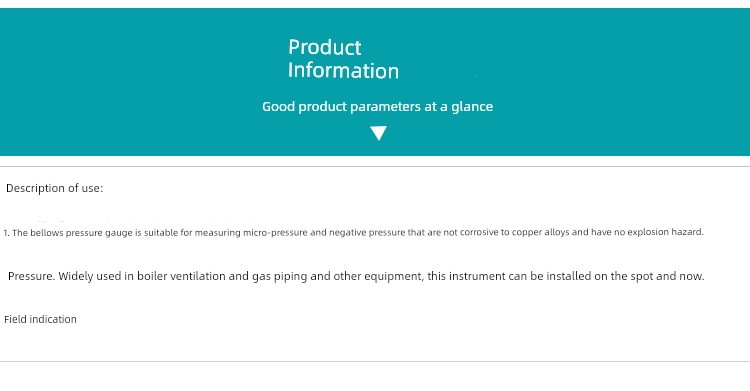The image size is (750, 391).
Task: Click the word 'Information' in the banner
Action: (x=343, y=70)
